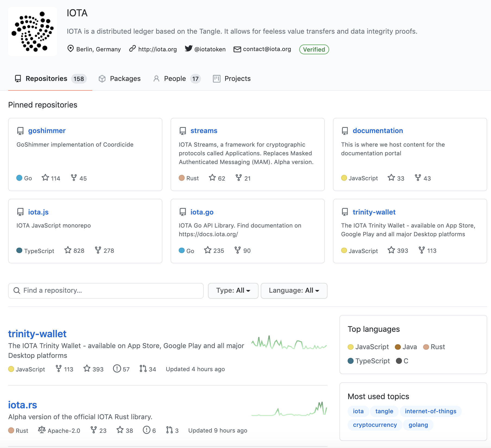Click the iota.rs activity sparkline graph
This screenshot has width=491, height=448.
(x=289, y=409)
